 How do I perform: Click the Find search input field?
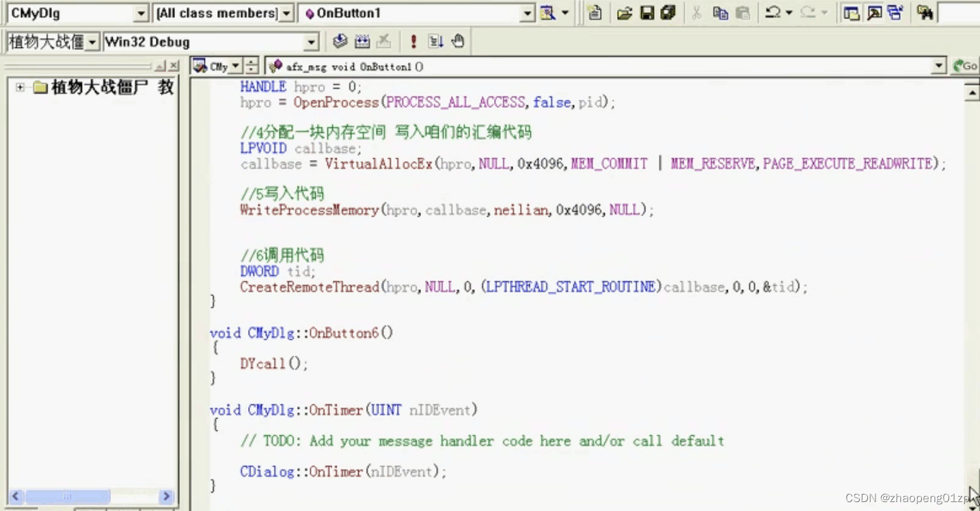click(x=959, y=13)
